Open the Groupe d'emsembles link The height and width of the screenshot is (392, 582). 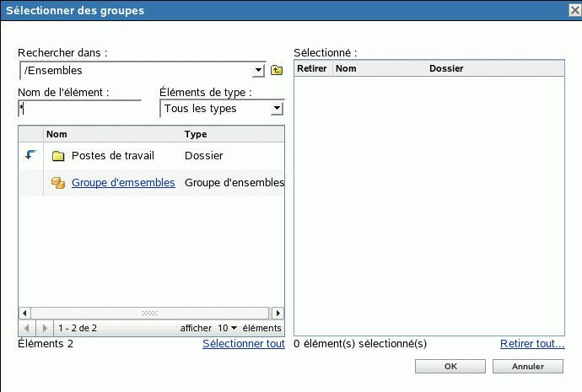tap(123, 182)
